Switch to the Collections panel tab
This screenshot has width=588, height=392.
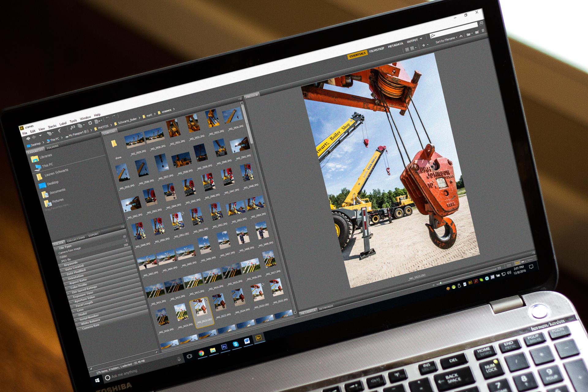pos(76,239)
